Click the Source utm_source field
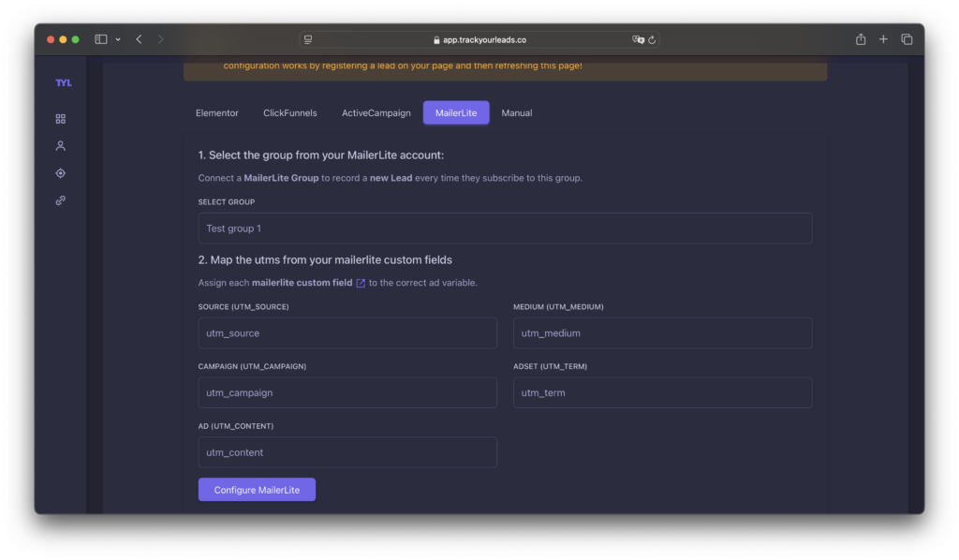 click(x=347, y=333)
